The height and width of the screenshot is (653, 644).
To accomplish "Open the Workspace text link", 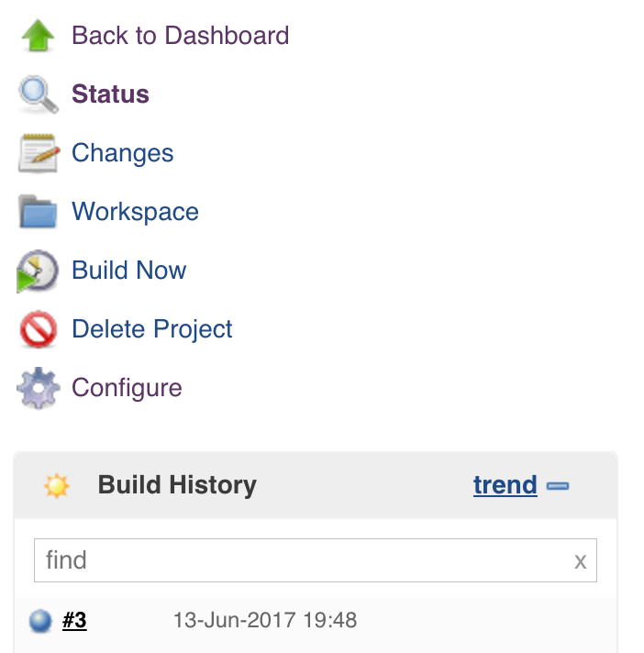I will coord(135,212).
